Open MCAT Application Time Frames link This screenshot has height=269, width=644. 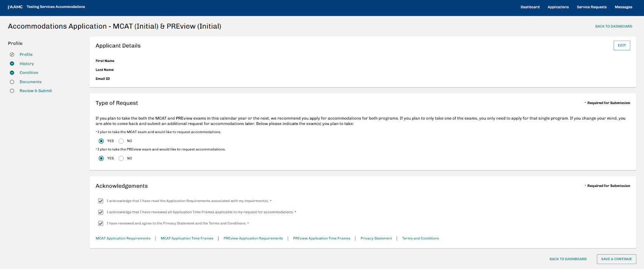[187, 238]
